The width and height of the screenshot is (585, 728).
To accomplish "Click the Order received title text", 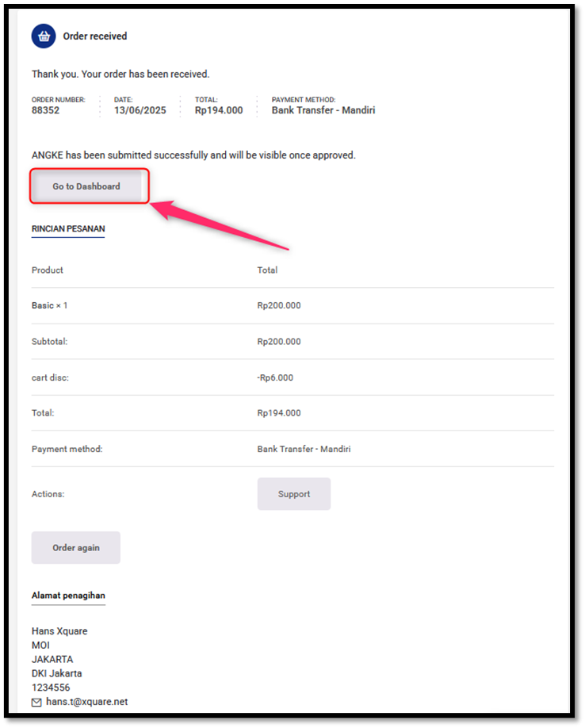I will click(95, 36).
